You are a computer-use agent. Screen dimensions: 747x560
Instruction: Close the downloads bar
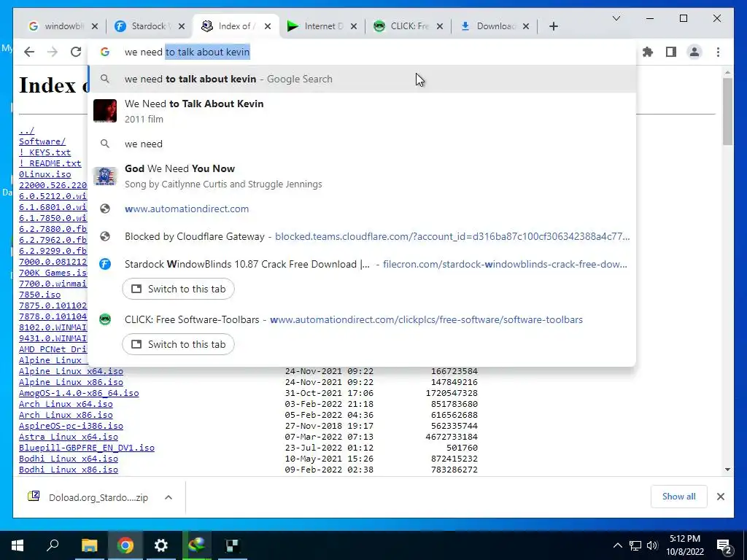720,497
